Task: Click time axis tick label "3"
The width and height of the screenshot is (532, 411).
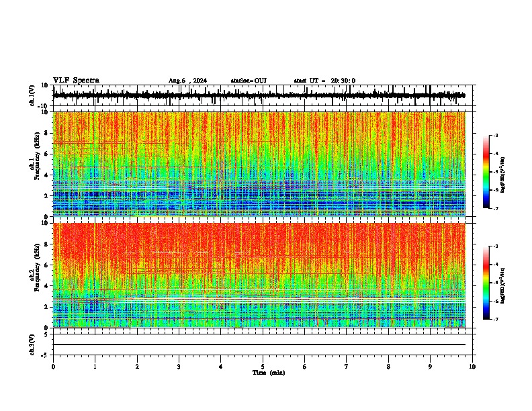Action: (x=179, y=367)
